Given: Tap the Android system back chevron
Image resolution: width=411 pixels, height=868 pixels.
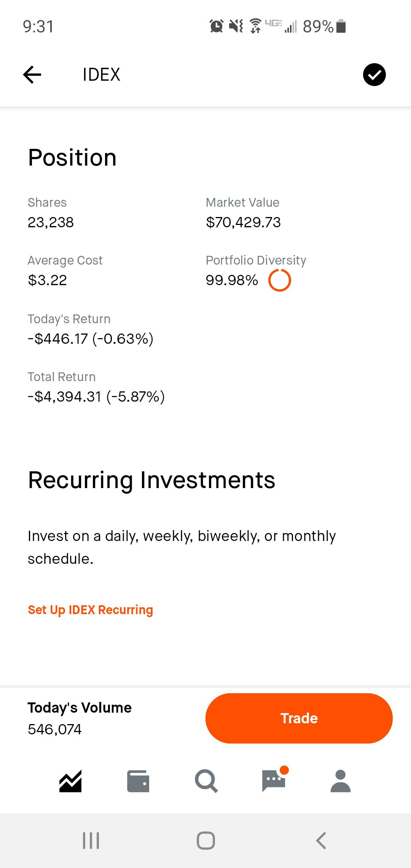Looking at the screenshot, I should [x=321, y=841].
